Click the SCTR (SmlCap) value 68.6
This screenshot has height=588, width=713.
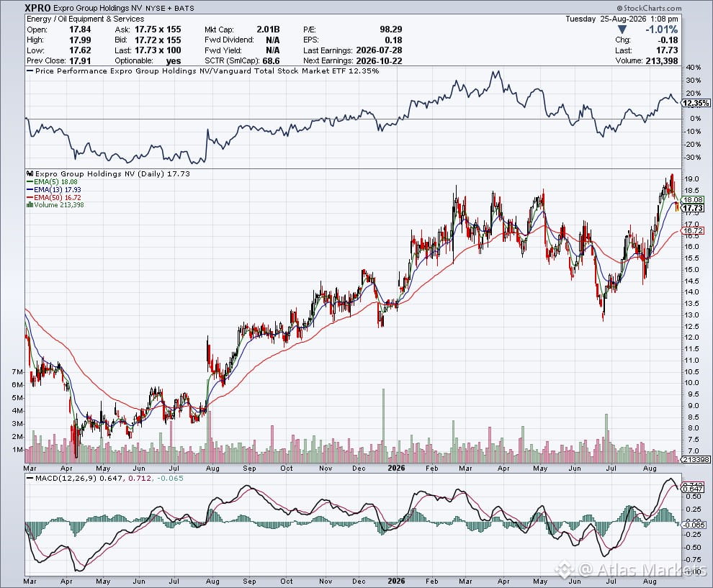click(271, 61)
